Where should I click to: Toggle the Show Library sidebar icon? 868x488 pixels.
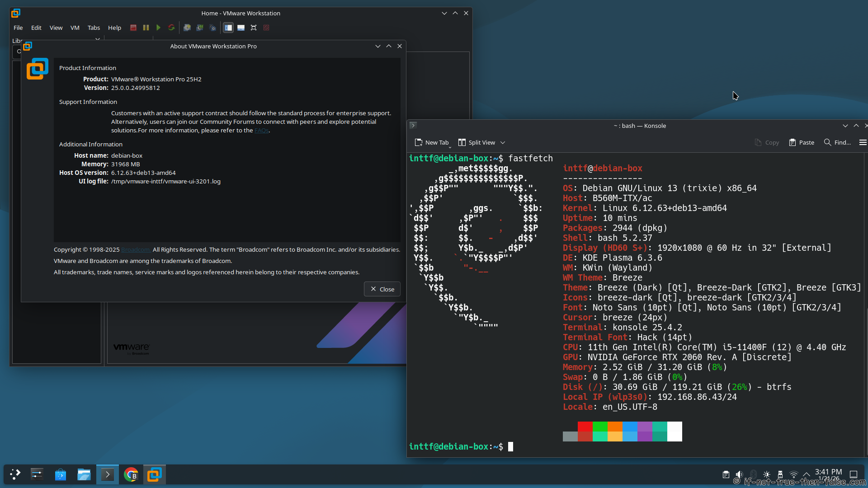(228, 28)
